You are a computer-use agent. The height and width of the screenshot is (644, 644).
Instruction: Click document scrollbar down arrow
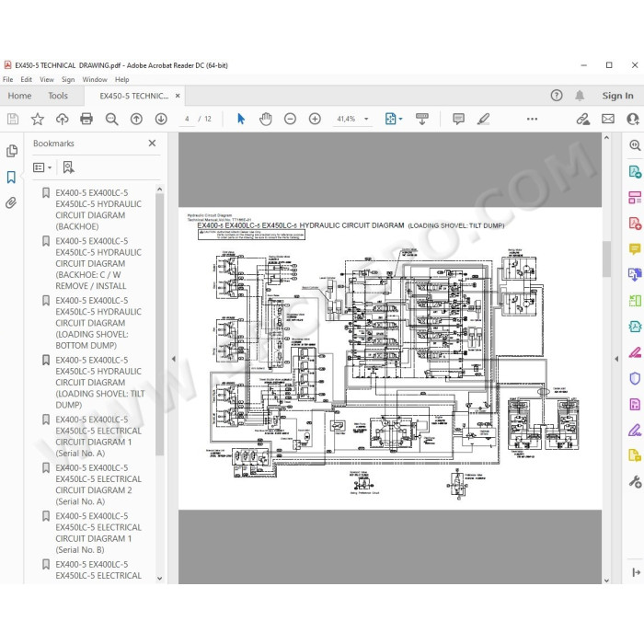coord(606,580)
